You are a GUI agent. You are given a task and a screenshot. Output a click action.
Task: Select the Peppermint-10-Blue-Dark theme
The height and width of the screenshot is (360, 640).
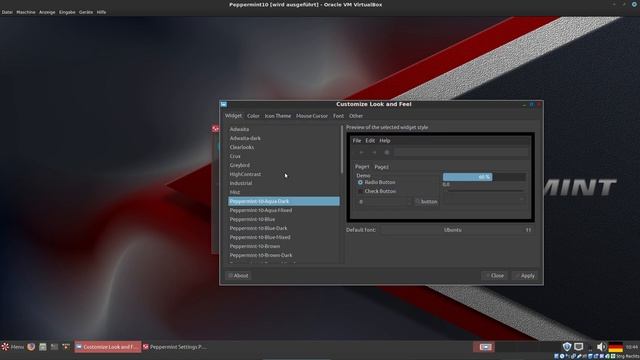click(x=284, y=228)
